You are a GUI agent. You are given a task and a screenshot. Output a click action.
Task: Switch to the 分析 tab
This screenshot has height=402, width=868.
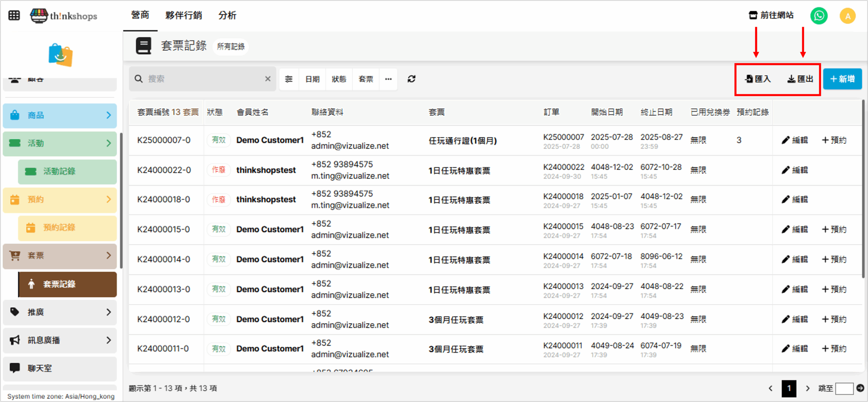(227, 15)
